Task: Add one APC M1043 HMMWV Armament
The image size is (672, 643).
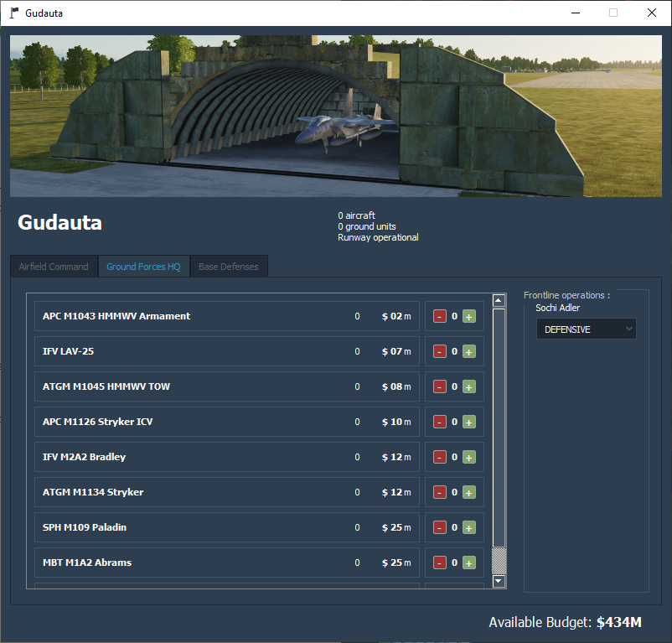Action: pos(468,316)
